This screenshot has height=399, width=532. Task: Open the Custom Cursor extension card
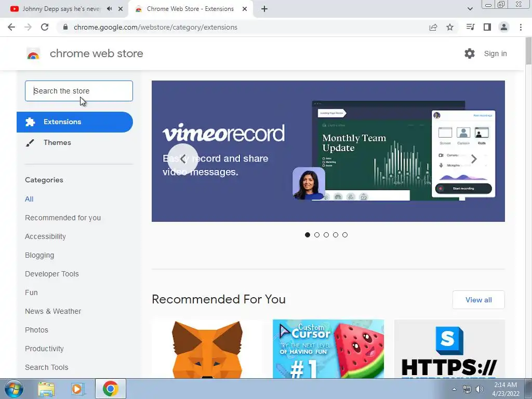pyautogui.click(x=328, y=349)
